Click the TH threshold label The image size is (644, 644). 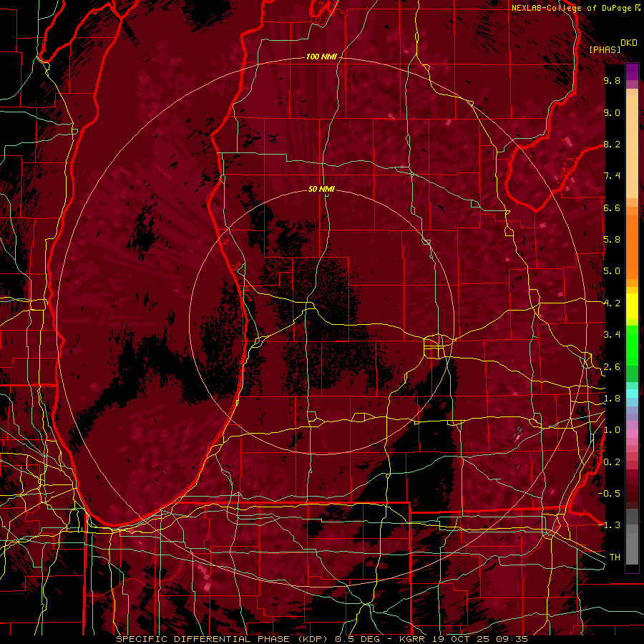tap(615, 557)
